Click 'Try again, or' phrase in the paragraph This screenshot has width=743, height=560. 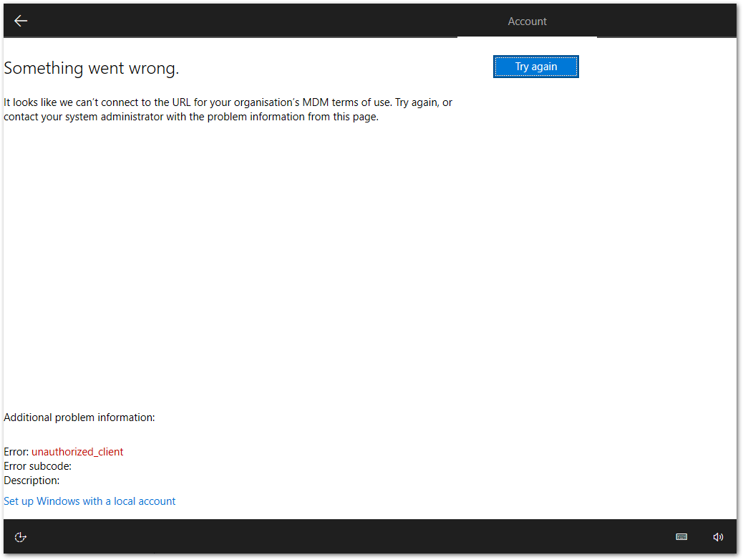(x=423, y=102)
